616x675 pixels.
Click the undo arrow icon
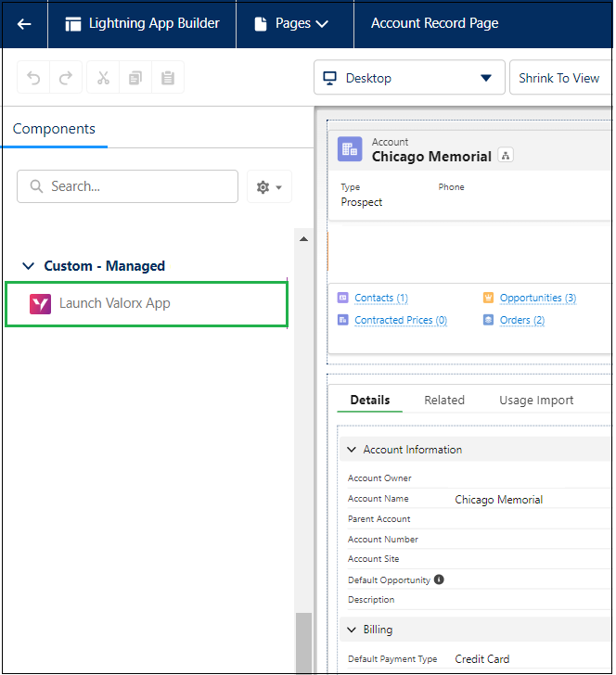point(33,78)
